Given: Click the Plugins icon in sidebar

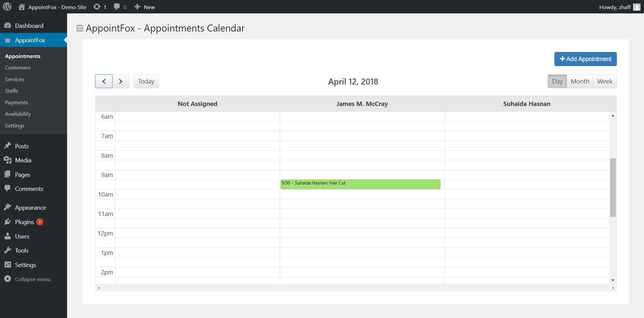Looking at the screenshot, I should 7,222.
